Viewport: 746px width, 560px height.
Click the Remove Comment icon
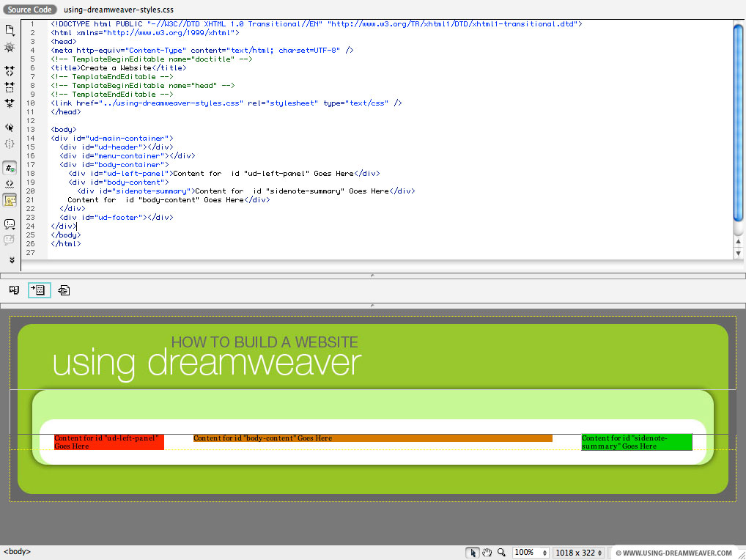tap(10, 240)
